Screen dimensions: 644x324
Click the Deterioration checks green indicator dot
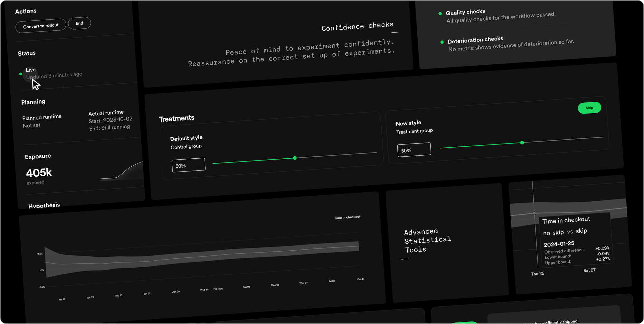coord(442,42)
